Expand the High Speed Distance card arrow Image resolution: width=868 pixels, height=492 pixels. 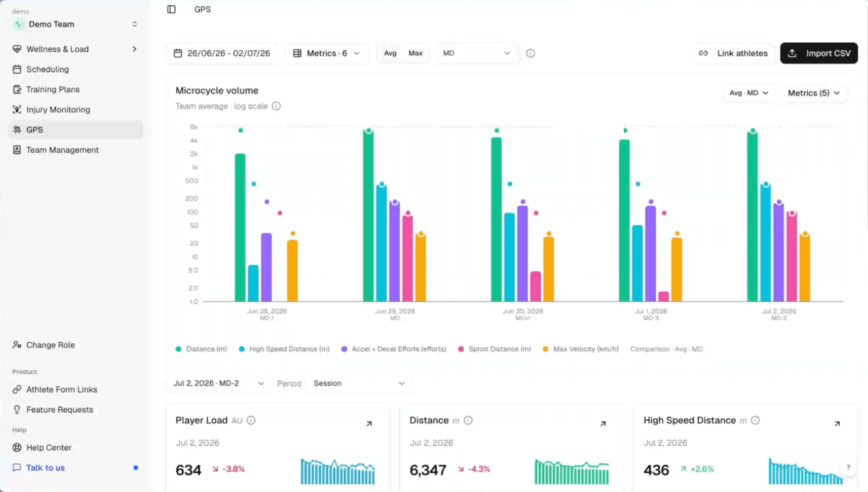[837, 424]
